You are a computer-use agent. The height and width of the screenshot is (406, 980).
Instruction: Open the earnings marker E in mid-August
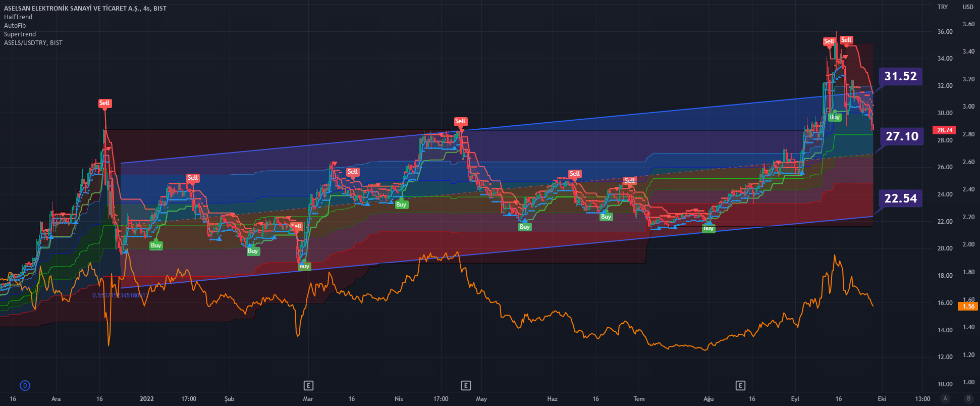[740, 386]
